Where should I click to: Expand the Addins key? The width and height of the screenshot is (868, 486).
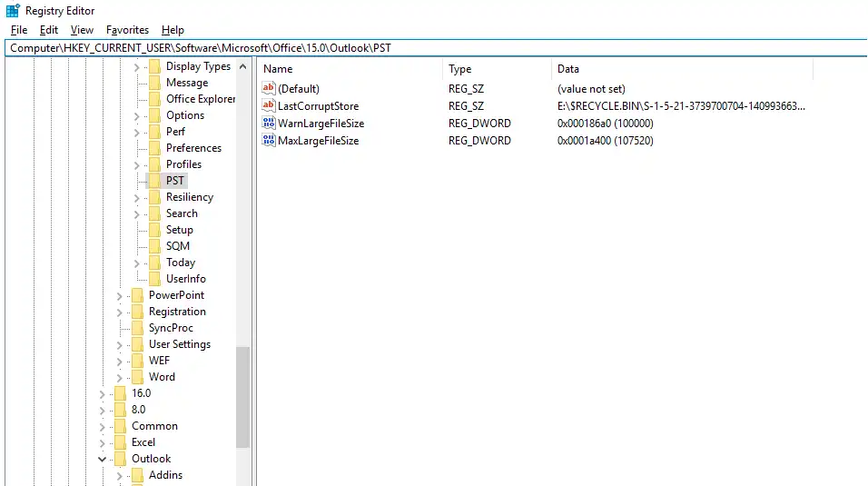120,475
